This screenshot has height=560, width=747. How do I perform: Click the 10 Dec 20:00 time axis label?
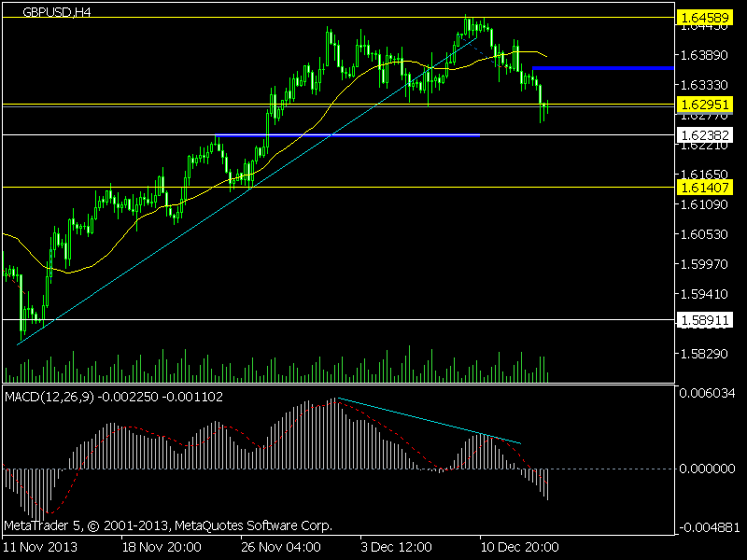[x=519, y=547]
